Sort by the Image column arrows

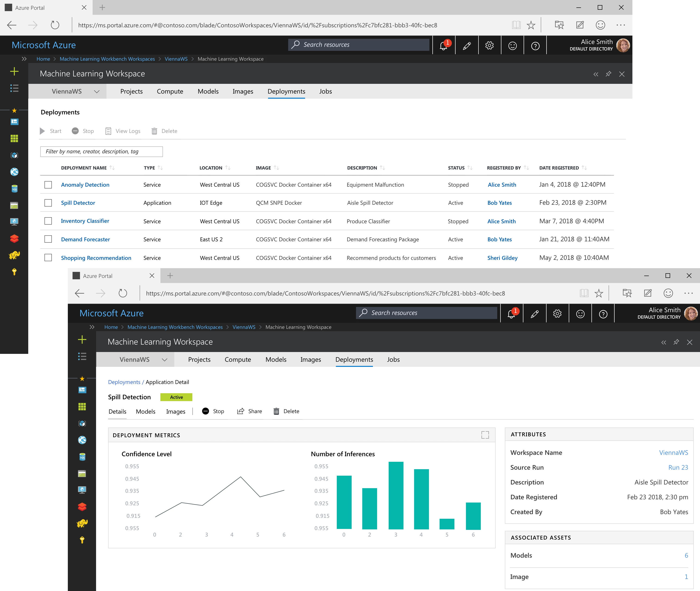276,168
